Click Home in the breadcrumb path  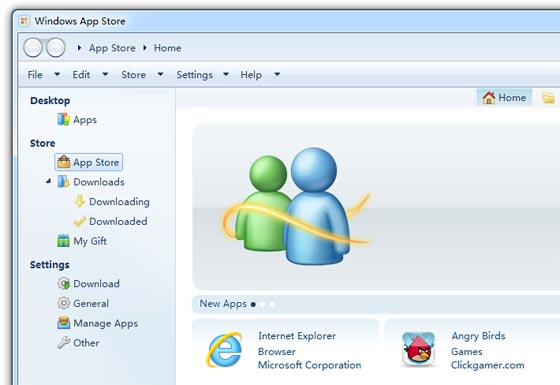(x=168, y=48)
